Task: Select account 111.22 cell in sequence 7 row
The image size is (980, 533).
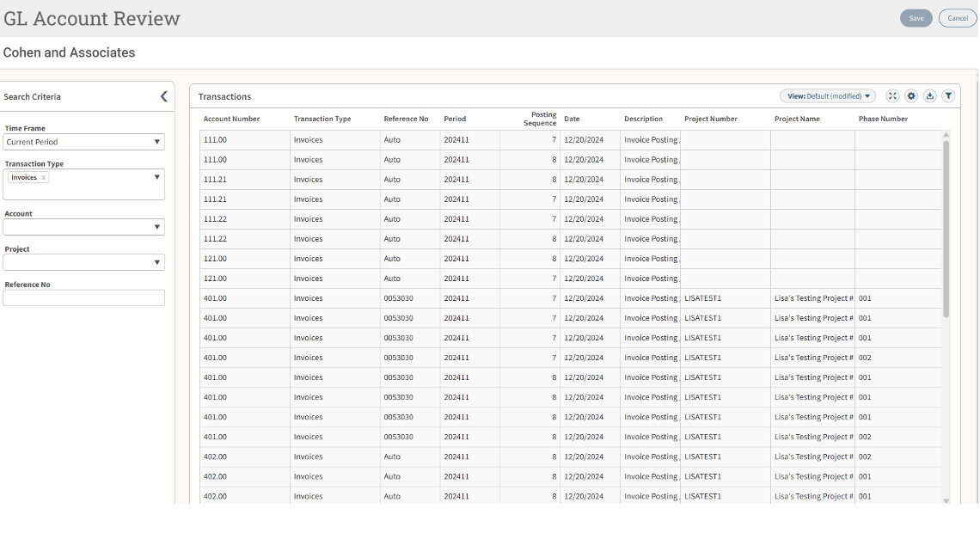Action: pyautogui.click(x=245, y=219)
